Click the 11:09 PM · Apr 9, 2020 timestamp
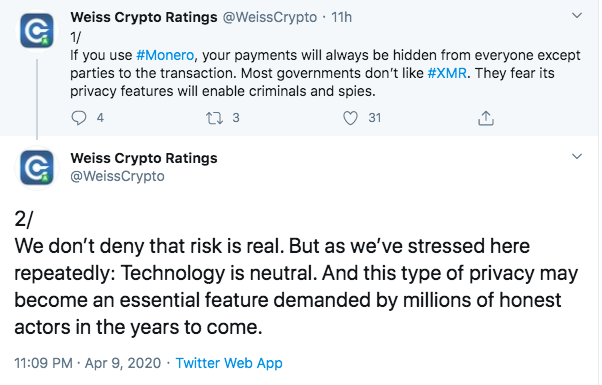This screenshot has width=602, height=385. pos(88,363)
